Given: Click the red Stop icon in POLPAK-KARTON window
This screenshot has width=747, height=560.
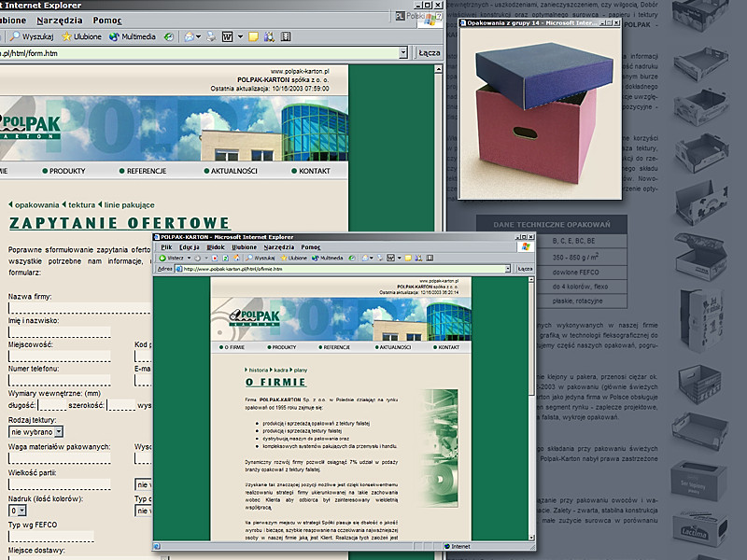Looking at the screenshot, I should click(215, 259).
